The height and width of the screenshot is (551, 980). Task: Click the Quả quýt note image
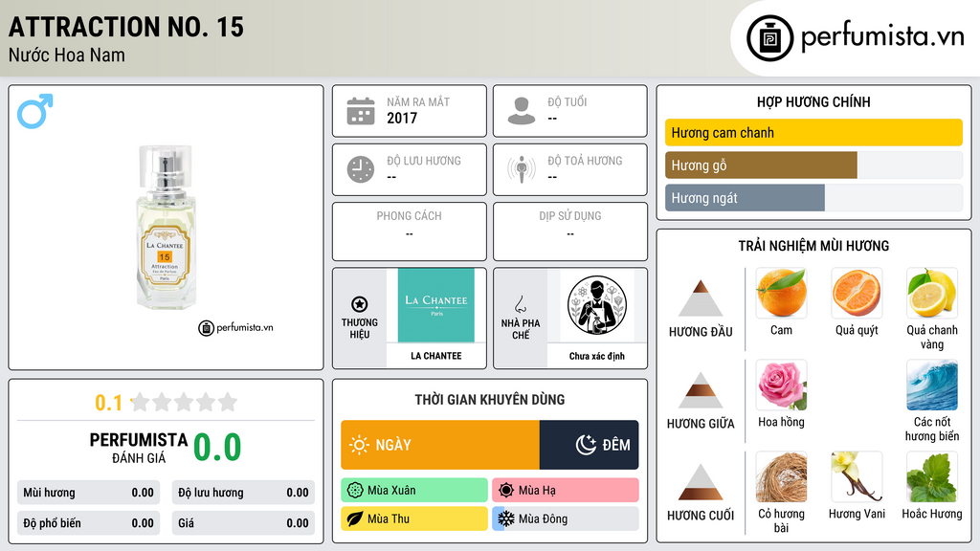857,293
